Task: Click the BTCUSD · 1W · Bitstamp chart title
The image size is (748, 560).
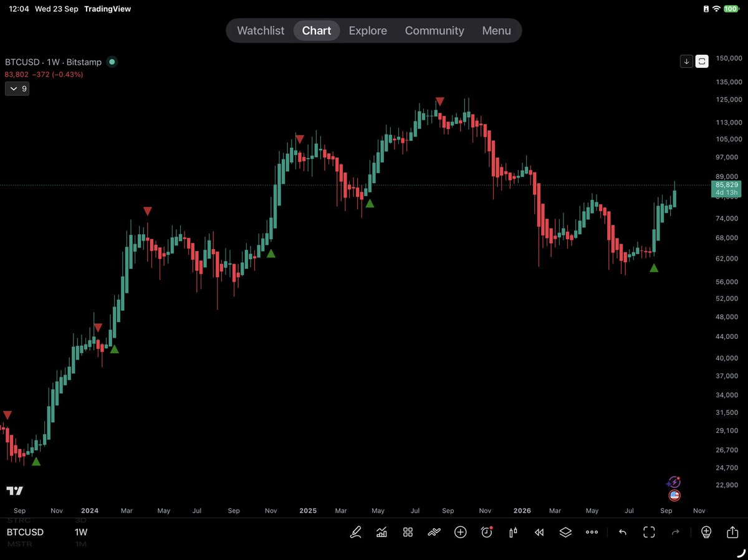Action: click(x=53, y=62)
